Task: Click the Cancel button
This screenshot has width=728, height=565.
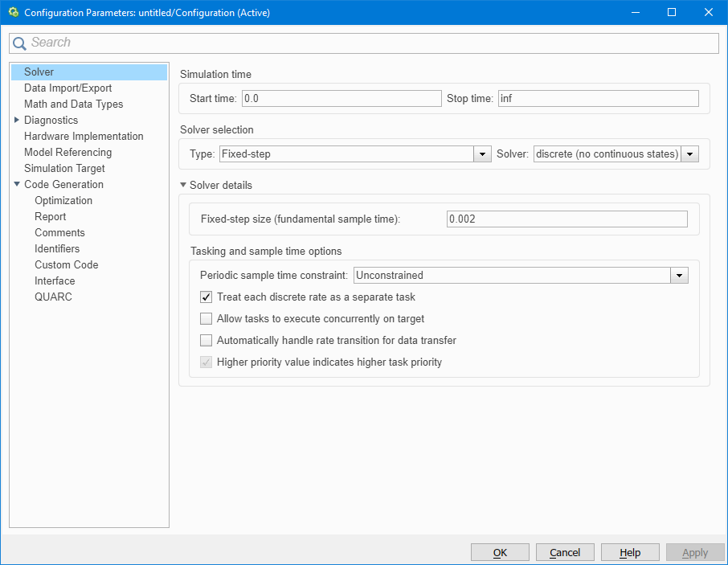Action: (x=565, y=552)
